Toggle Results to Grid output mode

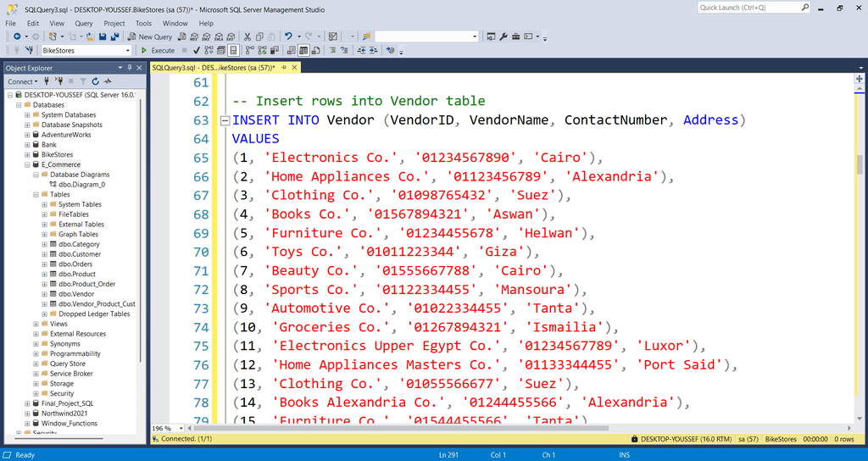303,51
